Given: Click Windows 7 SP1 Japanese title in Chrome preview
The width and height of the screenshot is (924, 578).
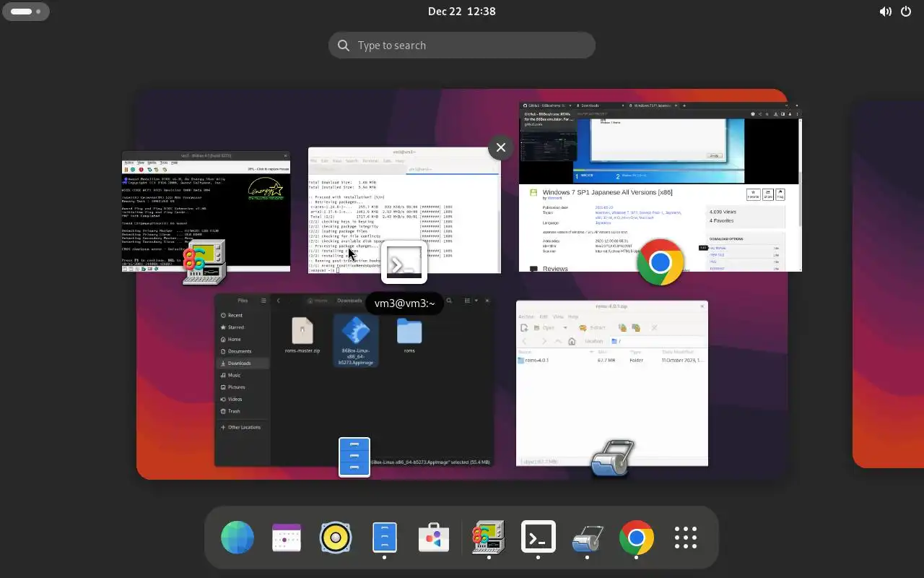Looking at the screenshot, I should (x=607, y=193).
